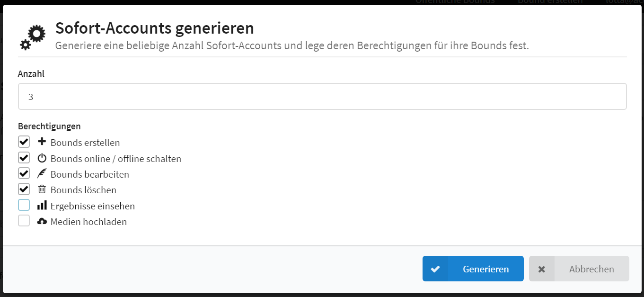The image size is (644, 297).
Task: Uncheck the Bounds erstellen checkbox
Action: click(24, 142)
